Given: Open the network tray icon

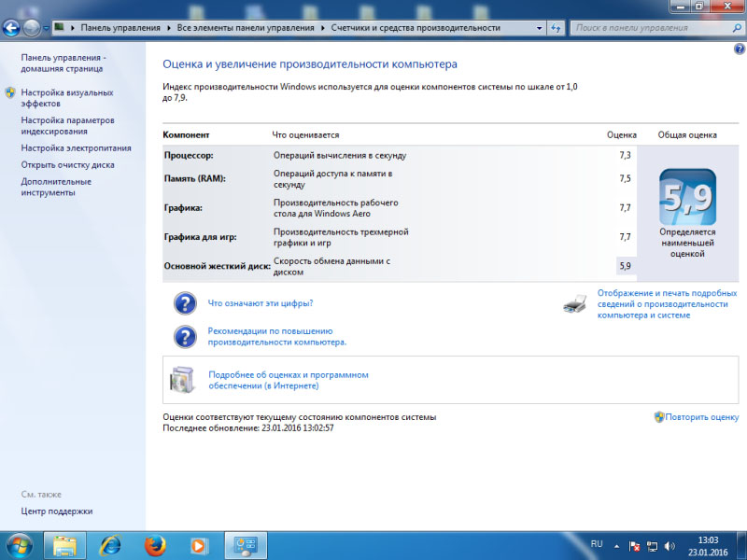Looking at the screenshot, I should [652, 546].
